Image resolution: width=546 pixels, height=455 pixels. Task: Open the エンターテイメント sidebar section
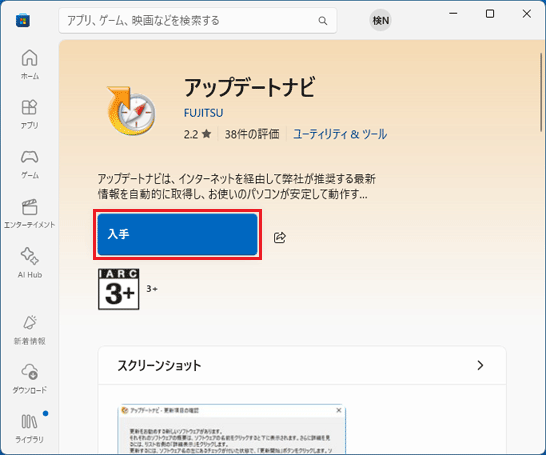coord(30,214)
